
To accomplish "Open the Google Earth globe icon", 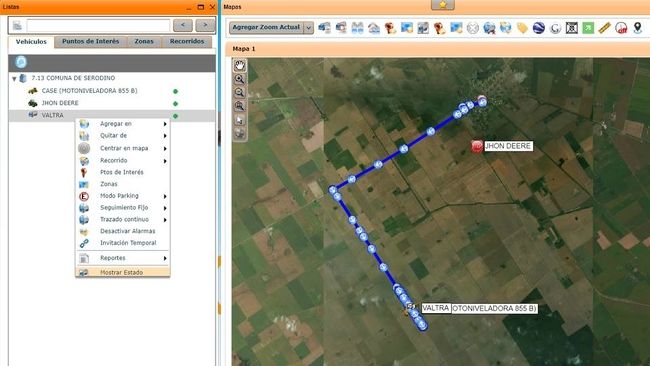I will pos(538,28).
